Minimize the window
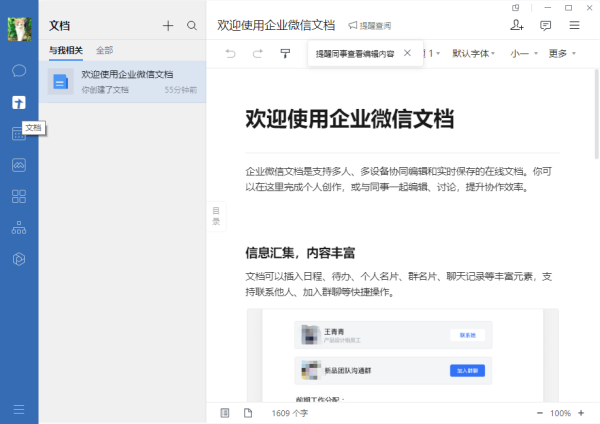Screen dimensions: 600x424 coord(548,8)
